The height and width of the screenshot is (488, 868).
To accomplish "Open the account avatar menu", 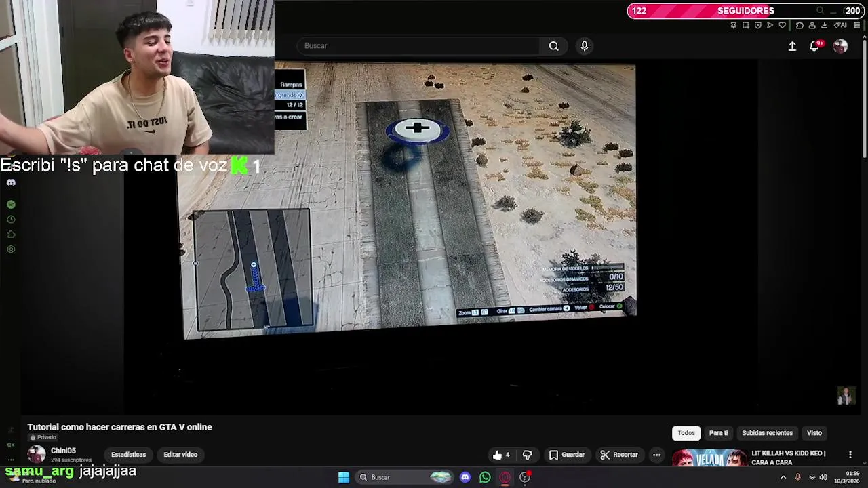I will point(840,46).
